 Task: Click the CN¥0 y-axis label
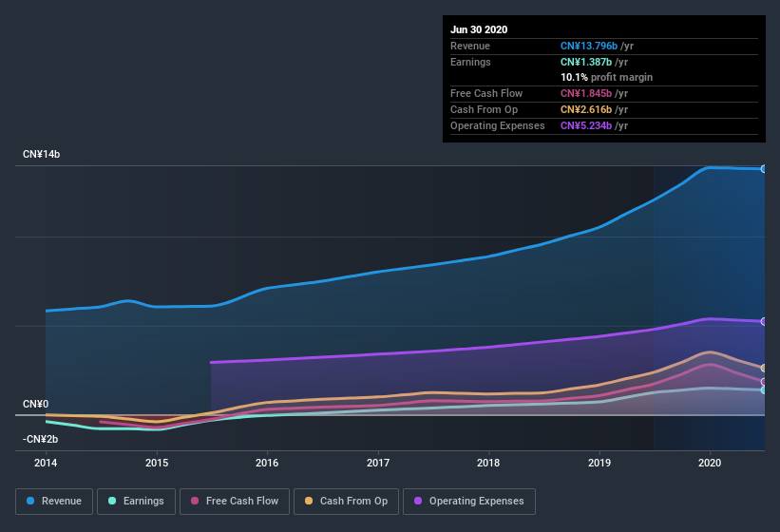[x=36, y=404]
